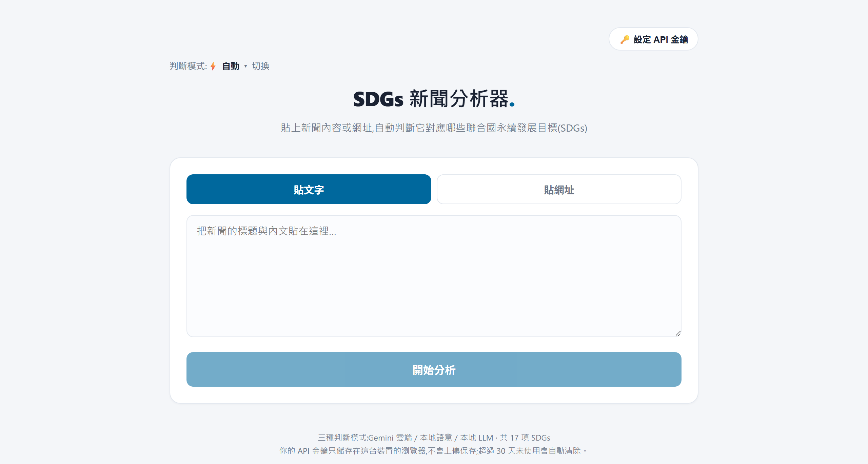This screenshot has width=868, height=464.
Task: Click the key icon beside 設定 API 金鑰
Action: click(x=625, y=40)
